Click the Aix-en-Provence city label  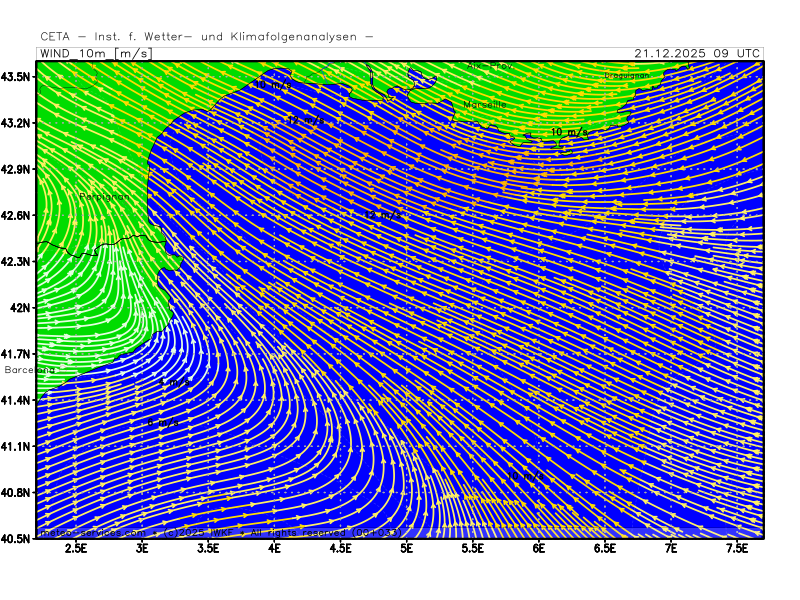489,66
